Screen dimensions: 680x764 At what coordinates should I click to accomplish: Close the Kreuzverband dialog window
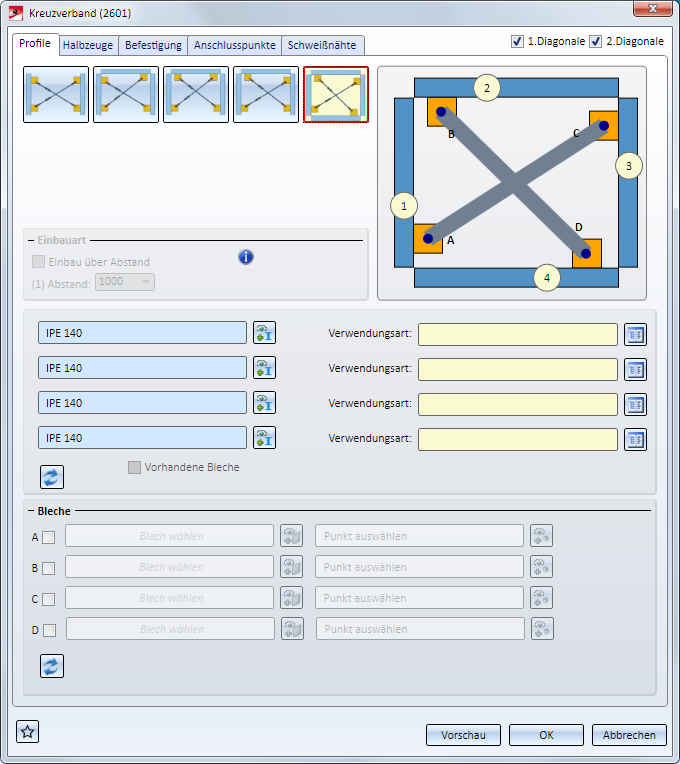click(x=653, y=8)
